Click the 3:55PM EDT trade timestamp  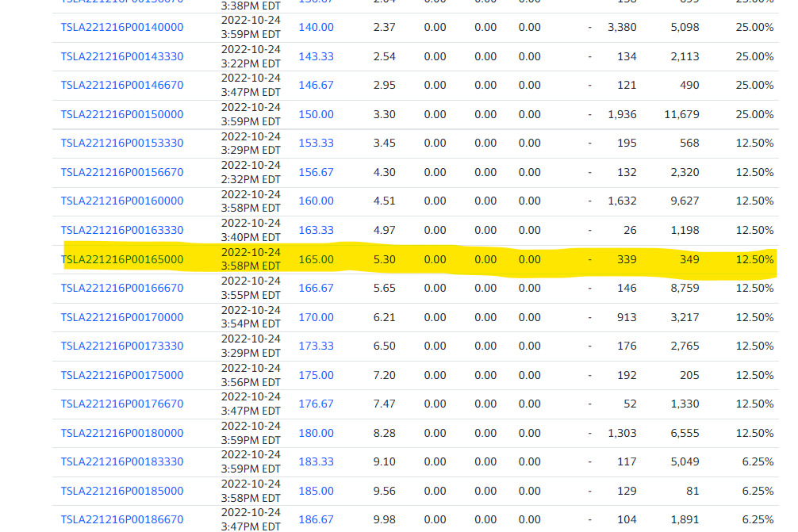pyautogui.click(x=251, y=295)
